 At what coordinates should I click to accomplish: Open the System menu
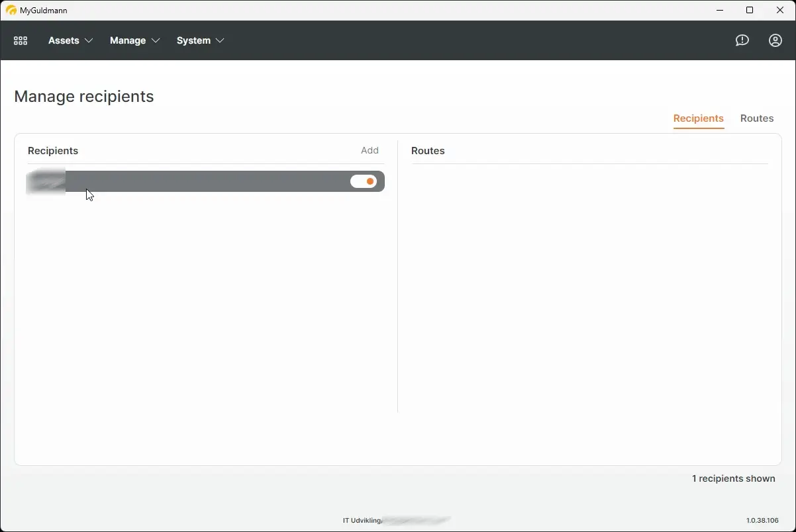click(193, 40)
